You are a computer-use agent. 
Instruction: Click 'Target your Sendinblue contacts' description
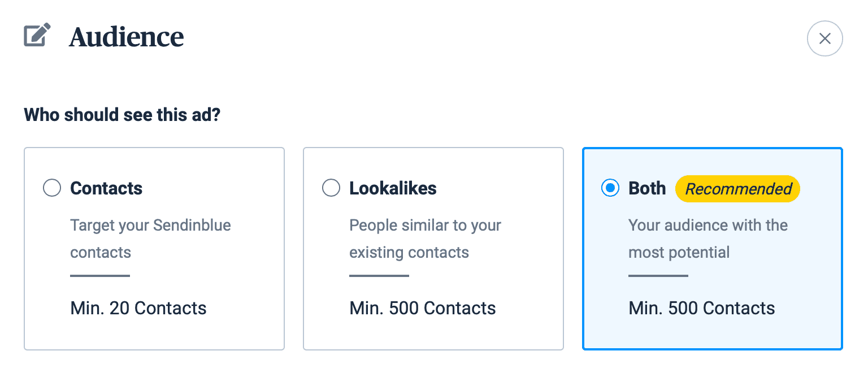(x=150, y=239)
